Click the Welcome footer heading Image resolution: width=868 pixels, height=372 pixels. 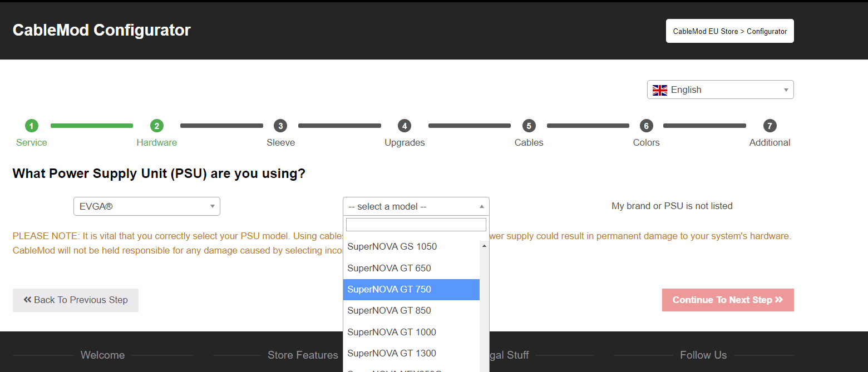[x=103, y=355]
